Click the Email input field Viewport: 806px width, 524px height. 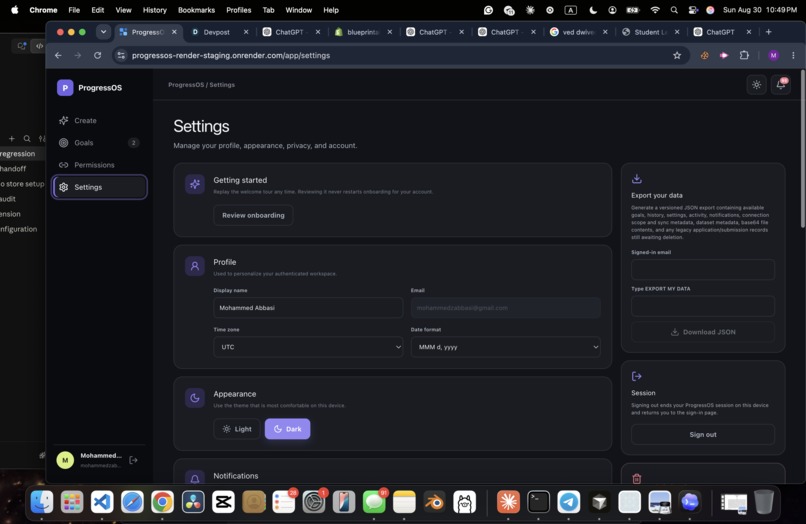click(x=505, y=308)
